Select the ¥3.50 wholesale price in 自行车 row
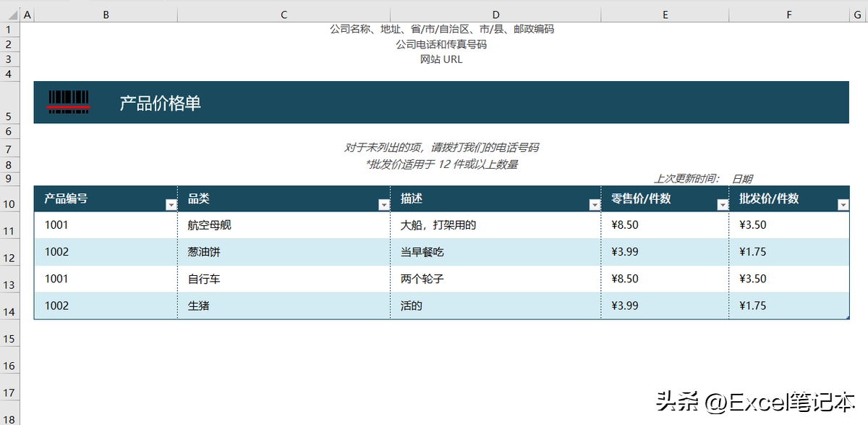Viewport: 868px width, 425px height. 789,279
